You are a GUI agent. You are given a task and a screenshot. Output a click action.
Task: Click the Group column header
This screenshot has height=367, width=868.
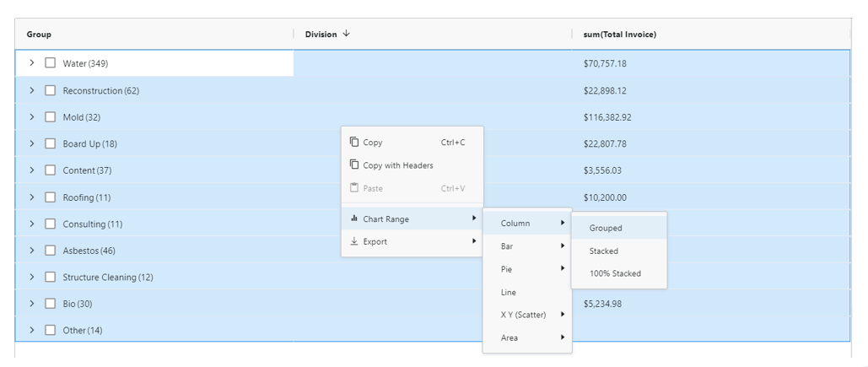39,35
